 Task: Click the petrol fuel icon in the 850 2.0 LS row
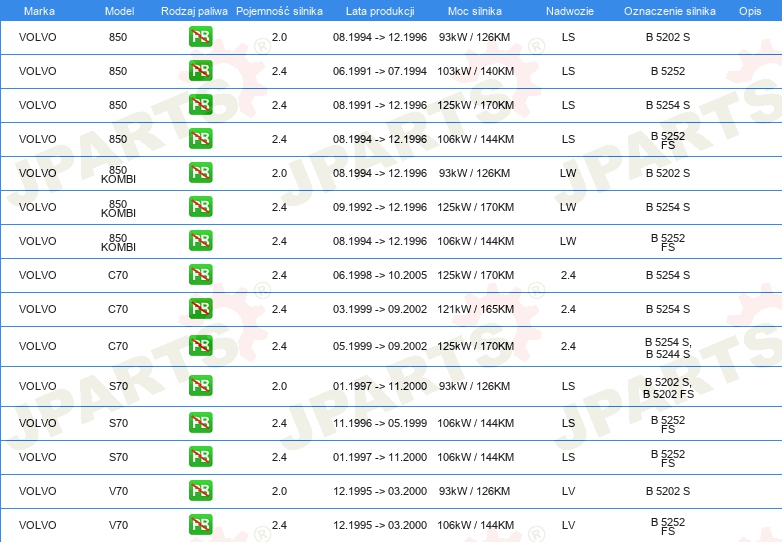coord(200,36)
